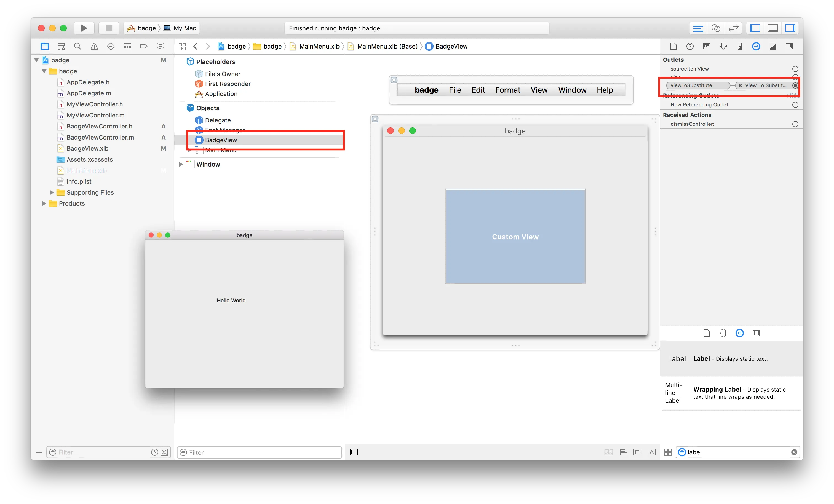The height and width of the screenshot is (504, 834).
Task: Toggle document outline at canvas bottom-left
Action: tap(354, 452)
